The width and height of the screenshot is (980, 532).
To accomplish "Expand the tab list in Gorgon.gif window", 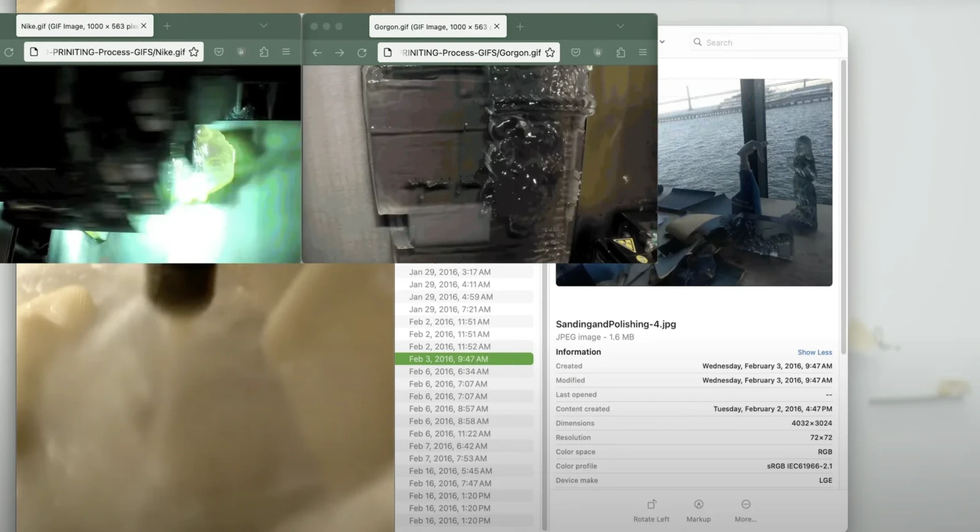I will pyautogui.click(x=620, y=26).
